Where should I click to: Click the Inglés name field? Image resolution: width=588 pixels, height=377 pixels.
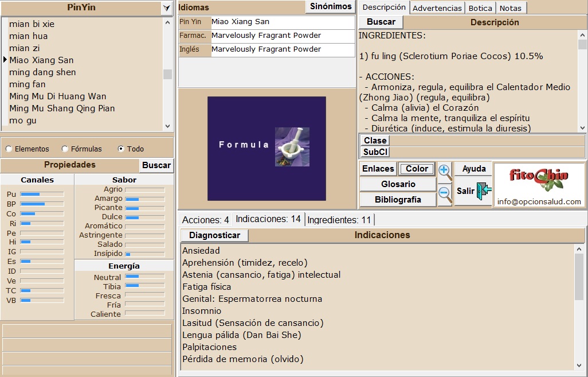[283, 49]
